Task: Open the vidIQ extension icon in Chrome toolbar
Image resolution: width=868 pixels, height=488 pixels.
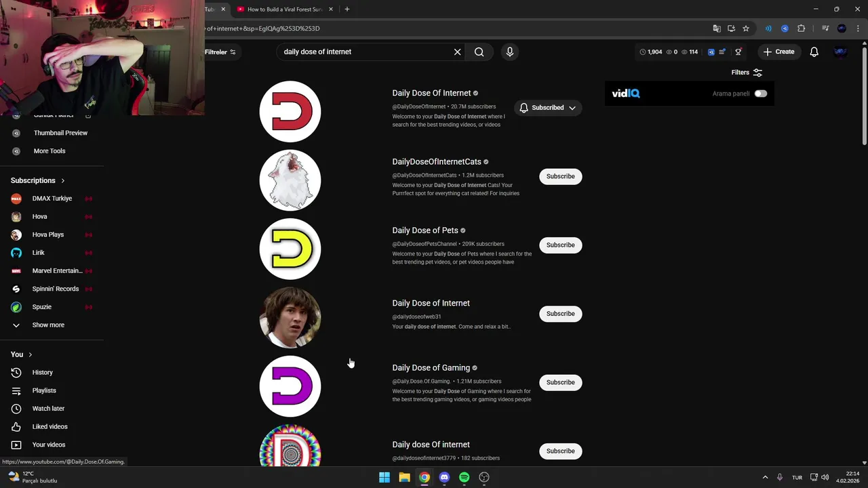Action: coord(785,28)
